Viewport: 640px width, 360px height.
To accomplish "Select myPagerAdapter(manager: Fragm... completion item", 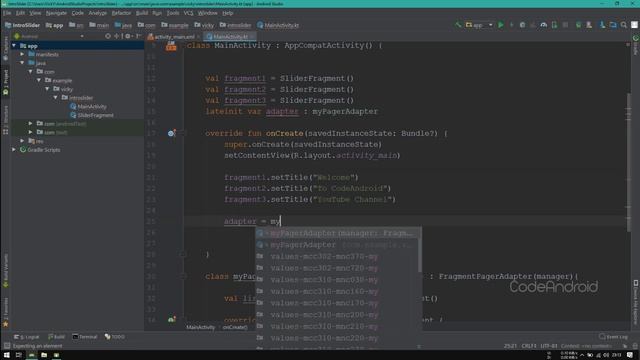I will point(338,233).
